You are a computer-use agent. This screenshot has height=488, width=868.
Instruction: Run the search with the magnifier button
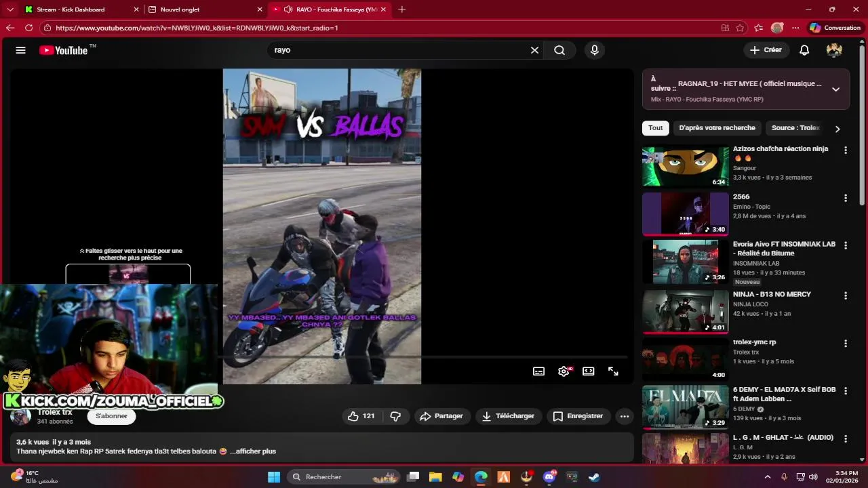tap(559, 50)
